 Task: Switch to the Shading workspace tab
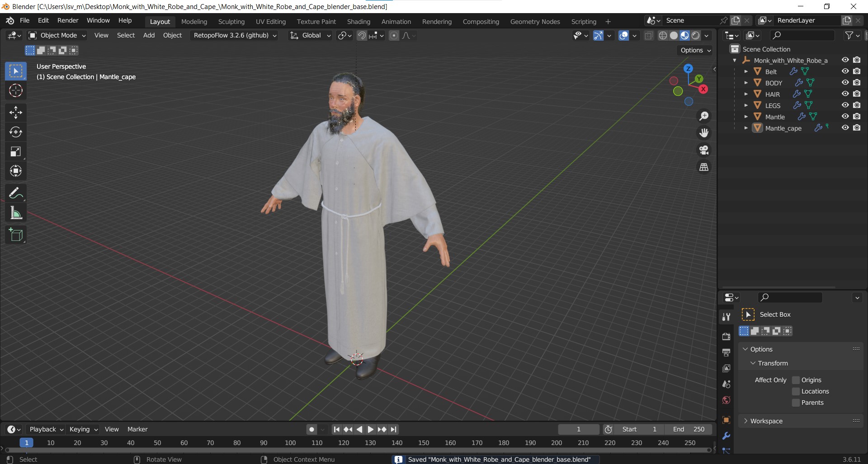pos(359,22)
